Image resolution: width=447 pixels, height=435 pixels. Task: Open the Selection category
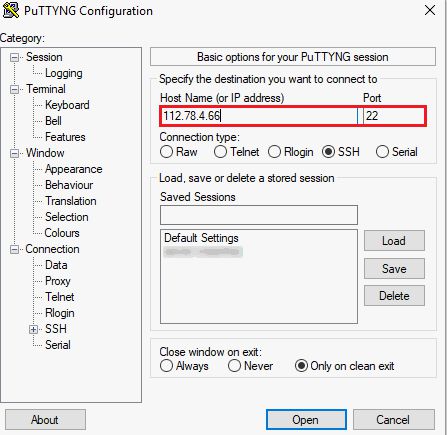(x=67, y=217)
